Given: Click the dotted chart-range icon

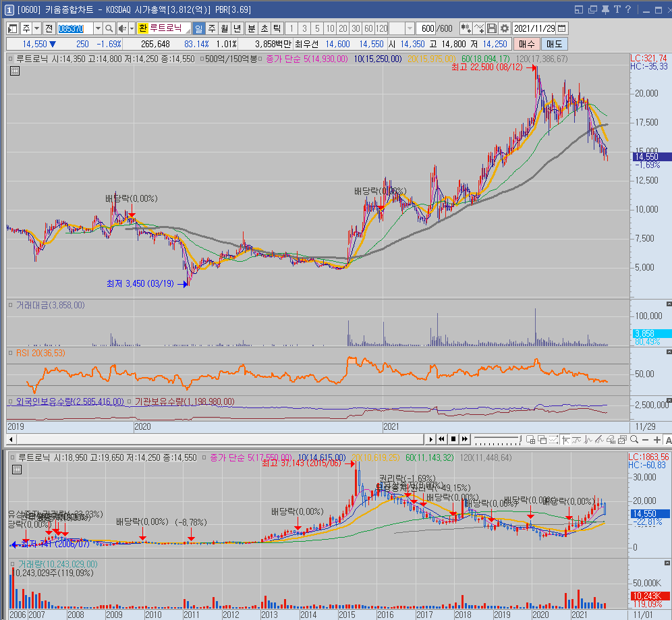Looking at the screenshot, I should click(x=553, y=439).
